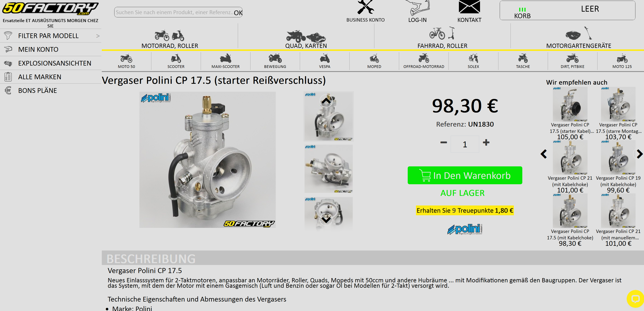Focus the product search field

point(174,12)
